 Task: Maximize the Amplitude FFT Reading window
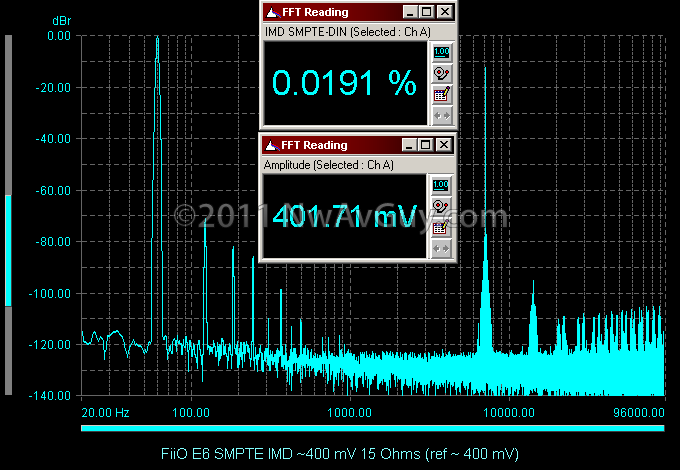(x=425, y=145)
